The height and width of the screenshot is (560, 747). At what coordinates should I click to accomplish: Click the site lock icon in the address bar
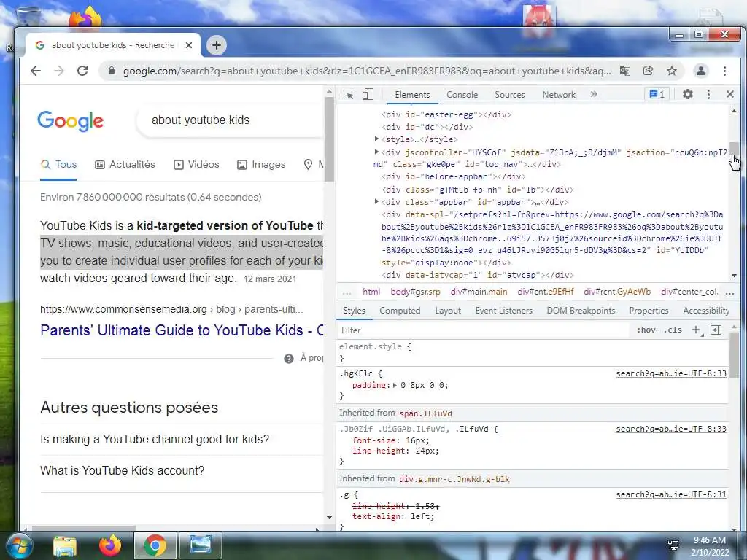pyautogui.click(x=112, y=71)
